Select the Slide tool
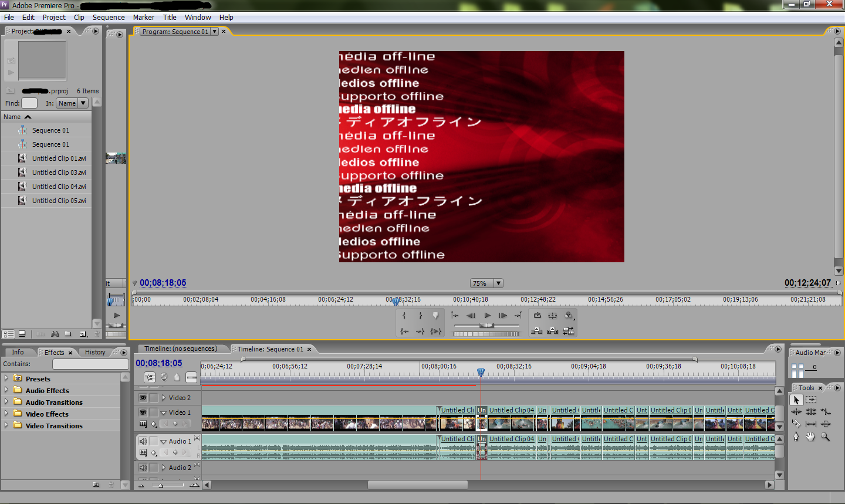 826,424
